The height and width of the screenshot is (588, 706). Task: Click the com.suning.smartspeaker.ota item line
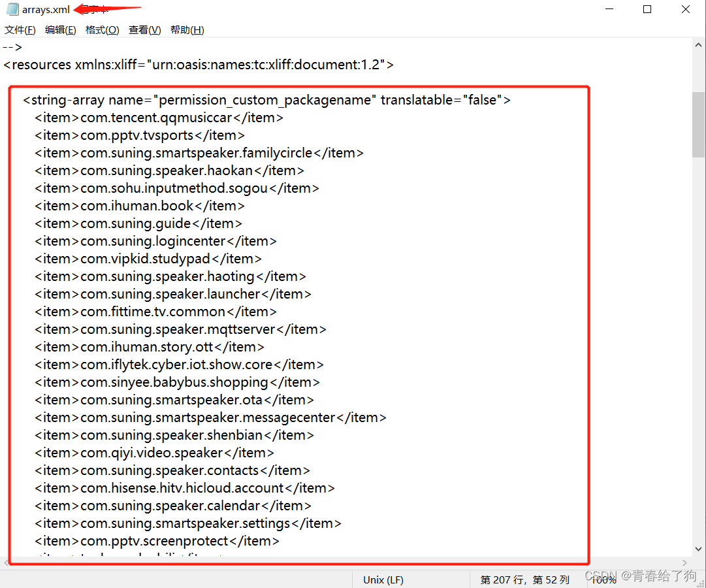174,400
